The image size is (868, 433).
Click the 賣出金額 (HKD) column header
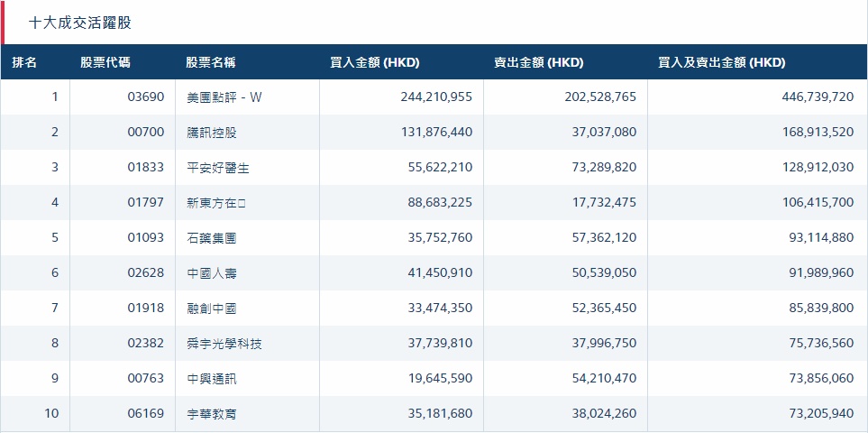(538, 63)
